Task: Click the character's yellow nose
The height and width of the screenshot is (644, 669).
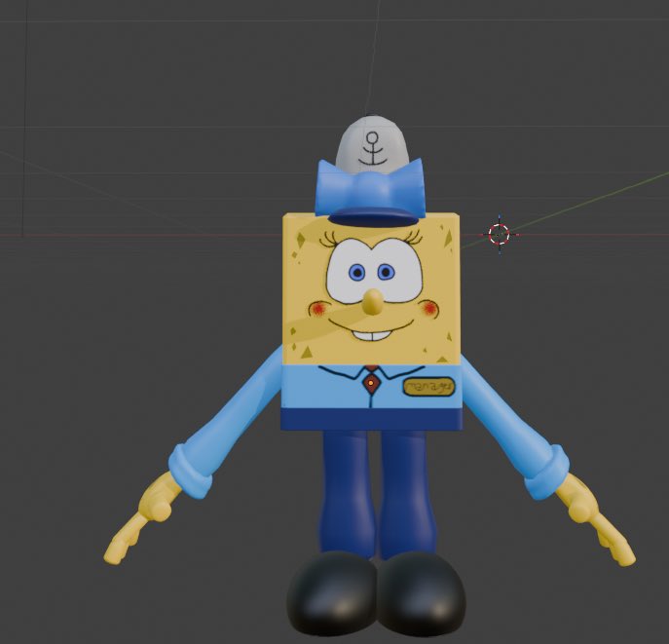Action: pyautogui.click(x=372, y=302)
